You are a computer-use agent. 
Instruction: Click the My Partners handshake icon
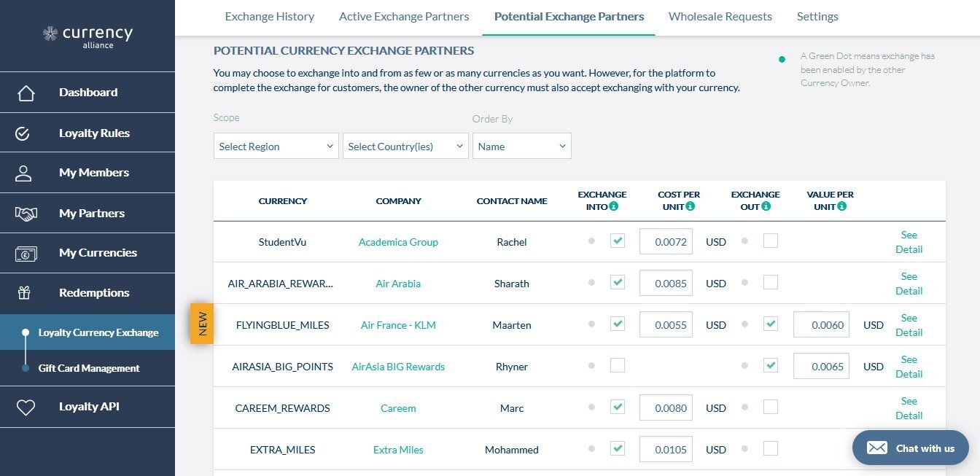coord(26,214)
